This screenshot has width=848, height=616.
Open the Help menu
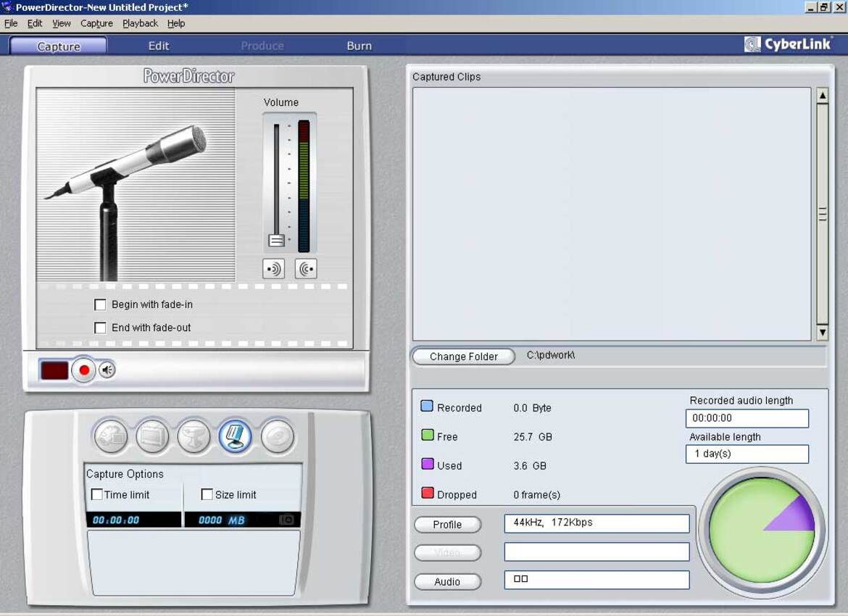click(176, 23)
